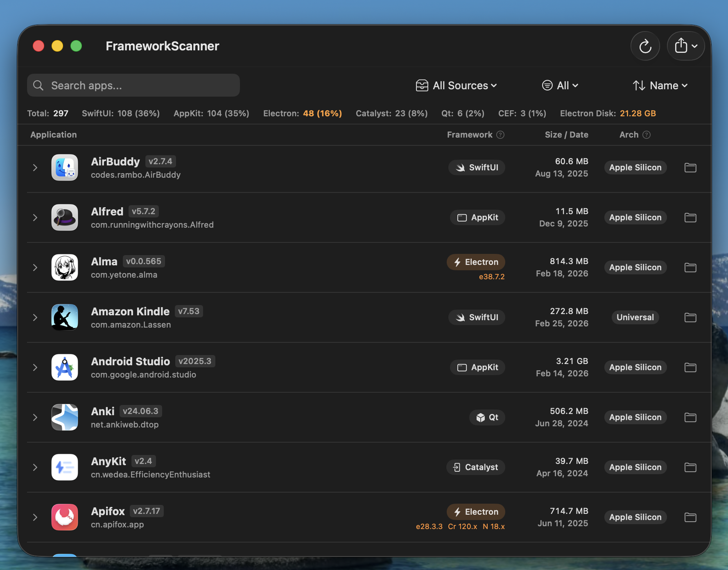Click the Amazon Kindle app icon

coord(65,317)
